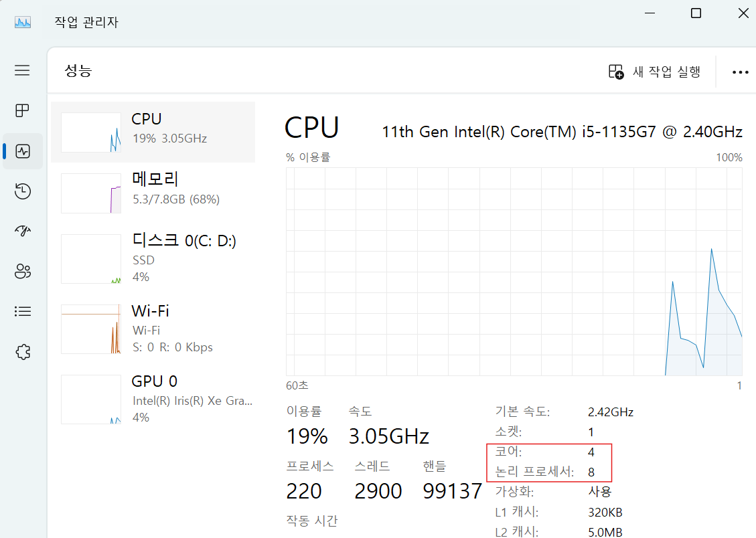Open the Services puzzle-piece icon
756x538 pixels.
click(23, 352)
